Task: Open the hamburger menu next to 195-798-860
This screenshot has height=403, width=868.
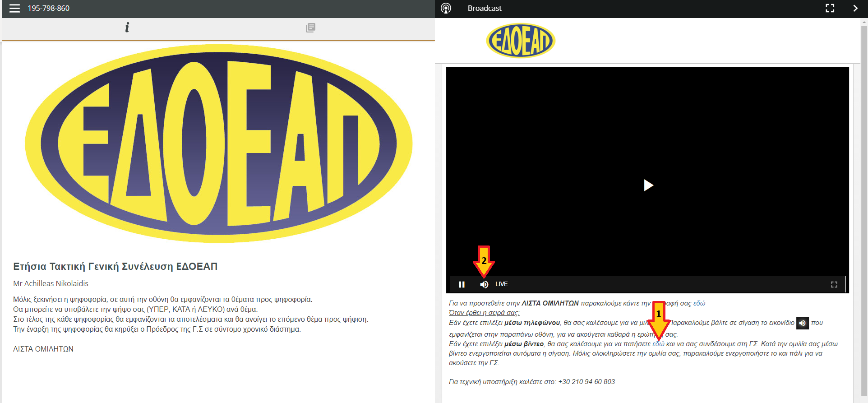Action: 14,8
